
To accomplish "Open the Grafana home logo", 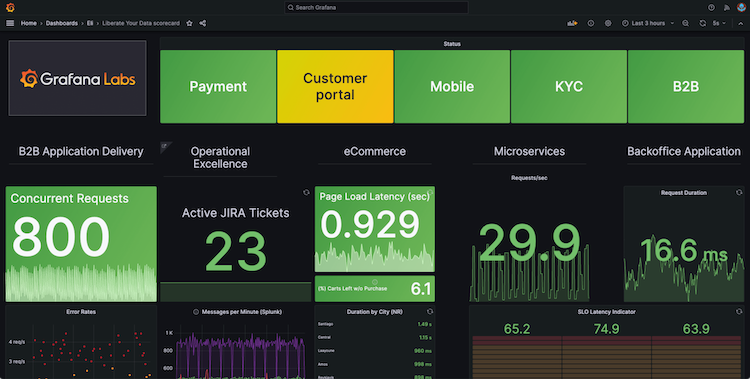I will click(10, 7).
